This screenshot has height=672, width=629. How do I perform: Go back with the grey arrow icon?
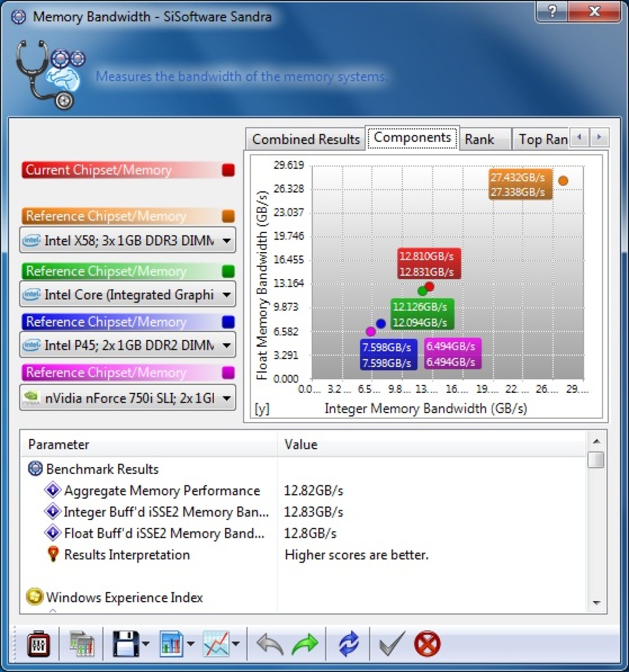pyautogui.click(x=269, y=644)
